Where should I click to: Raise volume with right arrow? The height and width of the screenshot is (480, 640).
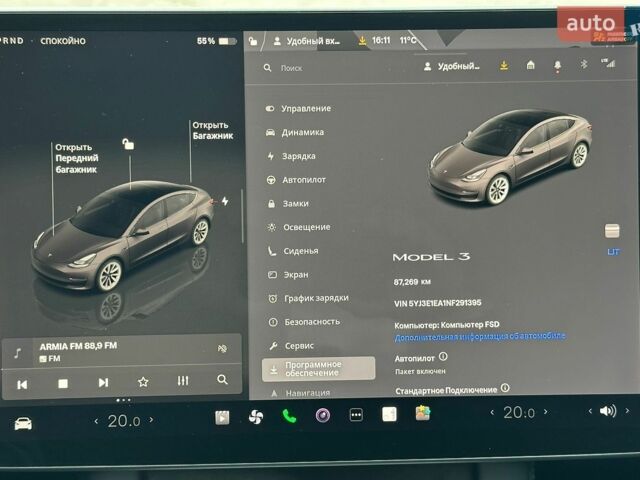click(627, 411)
